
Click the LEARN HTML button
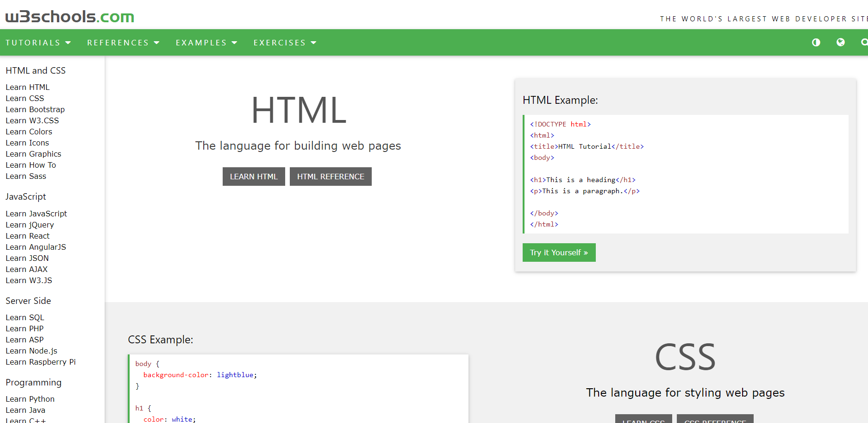254,177
